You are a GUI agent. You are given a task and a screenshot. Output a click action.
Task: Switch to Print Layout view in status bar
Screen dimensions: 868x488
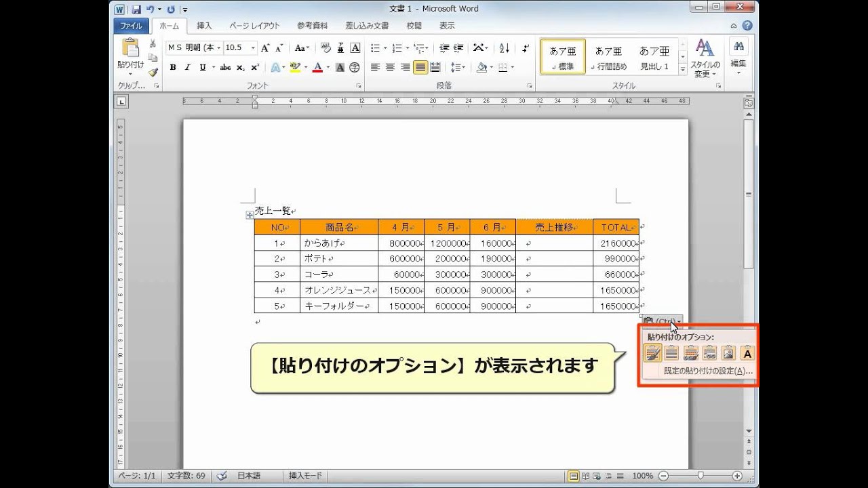pos(574,476)
